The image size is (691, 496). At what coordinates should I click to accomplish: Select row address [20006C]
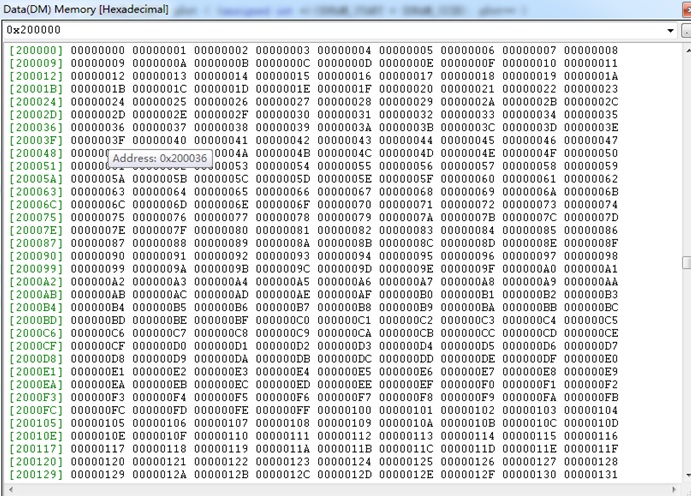click(x=36, y=204)
